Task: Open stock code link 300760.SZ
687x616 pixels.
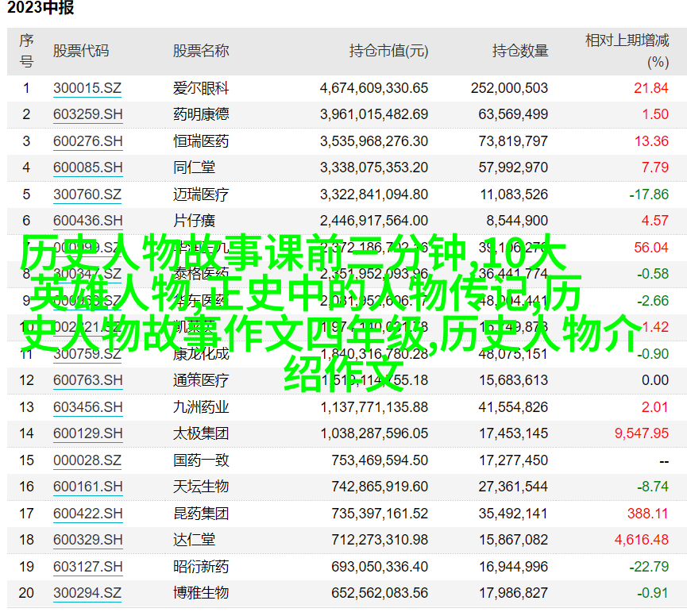Action: [x=87, y=194]
